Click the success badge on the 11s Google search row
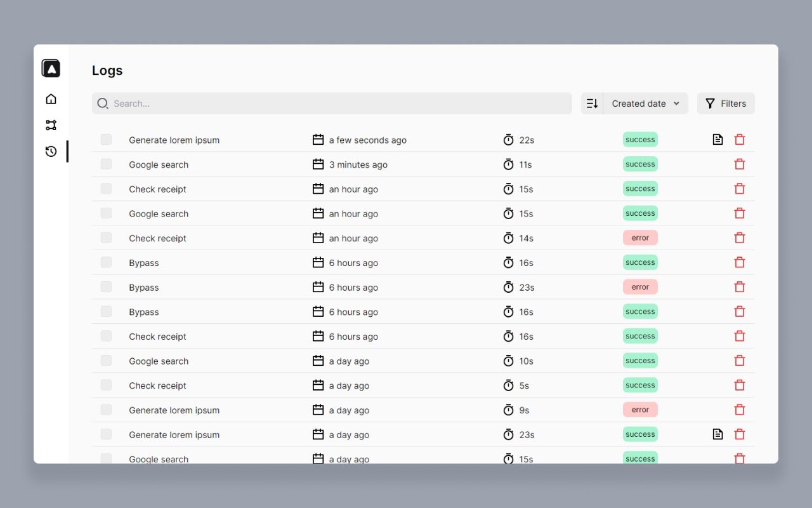Viewport: 812px width, 508px height. pyautogui.click(x=640, y=164)
